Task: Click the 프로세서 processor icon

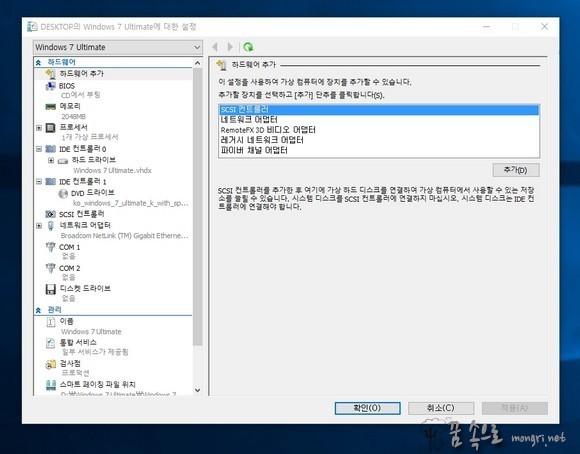Action: coord(50,128)
